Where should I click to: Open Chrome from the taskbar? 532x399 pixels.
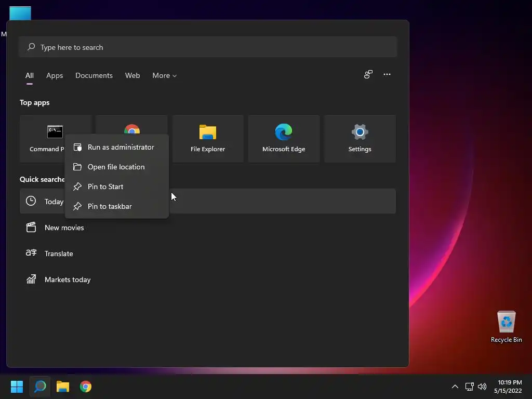click(86, 387)
